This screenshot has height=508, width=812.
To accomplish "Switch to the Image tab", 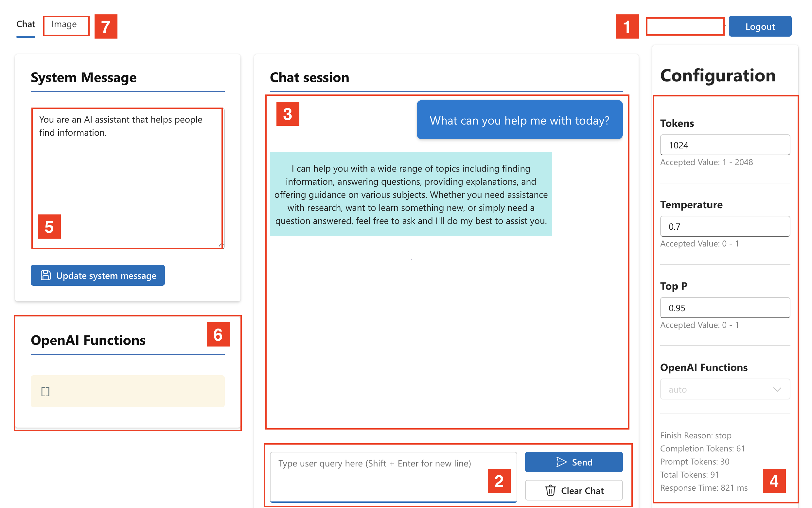I will [64, 24].
